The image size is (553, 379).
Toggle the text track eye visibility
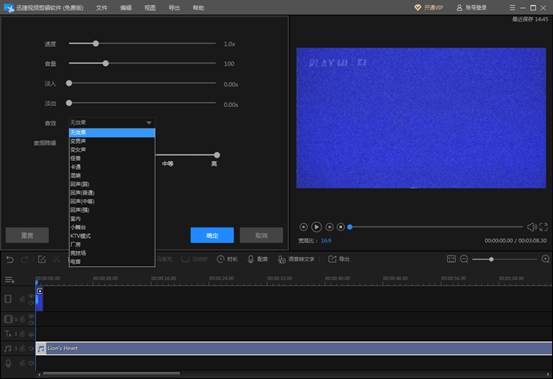31,334
